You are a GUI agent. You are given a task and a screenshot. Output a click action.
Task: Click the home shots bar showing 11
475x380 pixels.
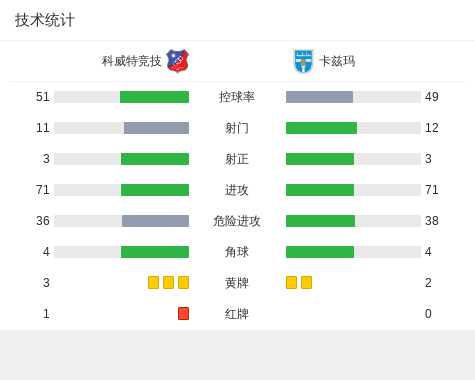(156, 128)
